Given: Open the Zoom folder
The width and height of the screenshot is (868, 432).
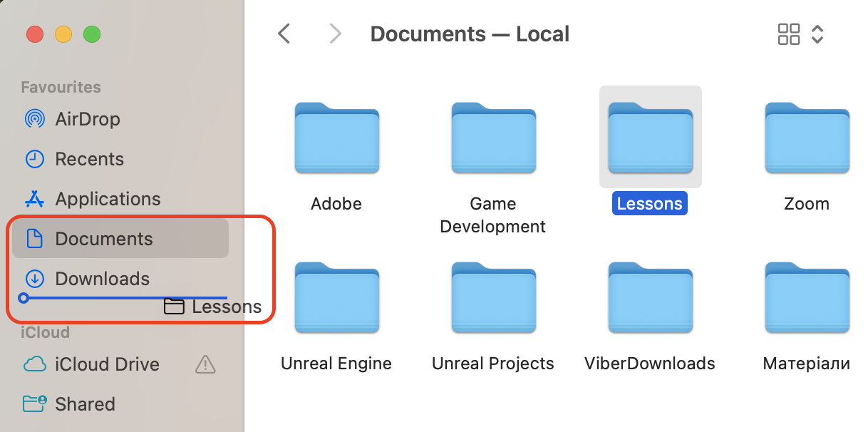Looking at the screenshot, I should click(806, 138).
